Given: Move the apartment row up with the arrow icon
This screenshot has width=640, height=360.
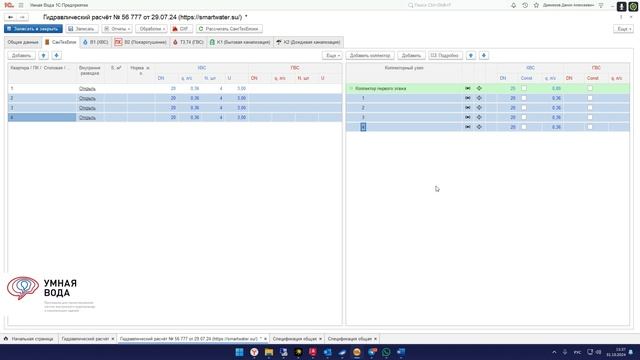Looking at the screenshot, I should 44,56.
